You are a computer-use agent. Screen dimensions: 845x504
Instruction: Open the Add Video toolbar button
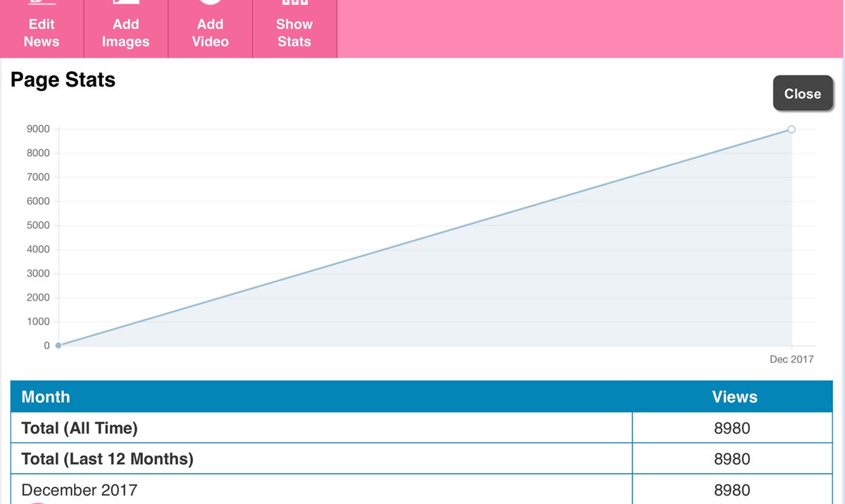[211, 29]
